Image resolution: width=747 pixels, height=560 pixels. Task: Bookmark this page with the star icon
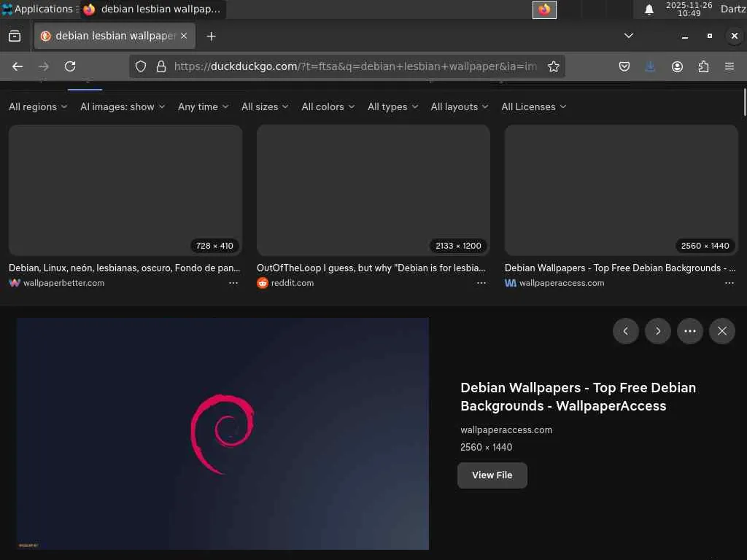click(553, 66)
